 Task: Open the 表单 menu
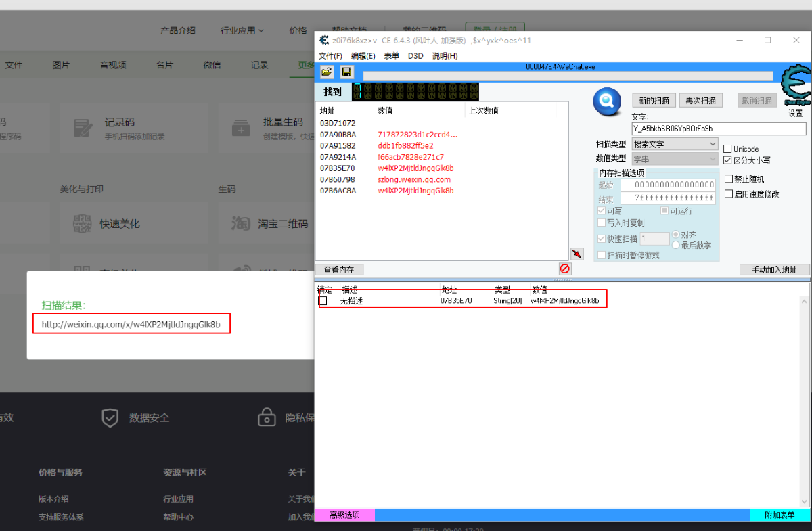click(x=391, y=56)
